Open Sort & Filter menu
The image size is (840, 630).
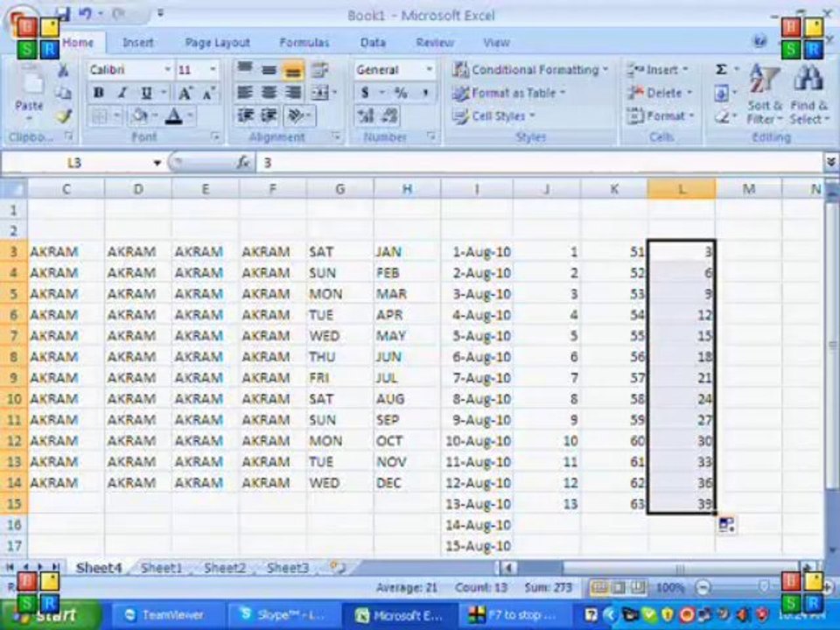(x=765, y=94)
